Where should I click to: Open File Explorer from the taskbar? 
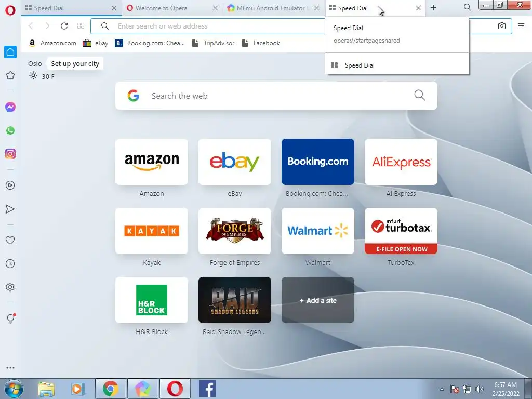pyautogui.click(x=46, y=389)
